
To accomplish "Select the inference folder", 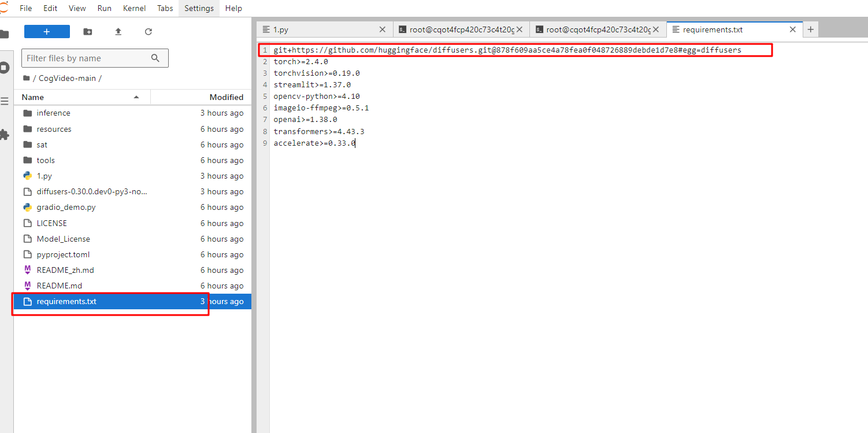I will click(x=132, y=113).
